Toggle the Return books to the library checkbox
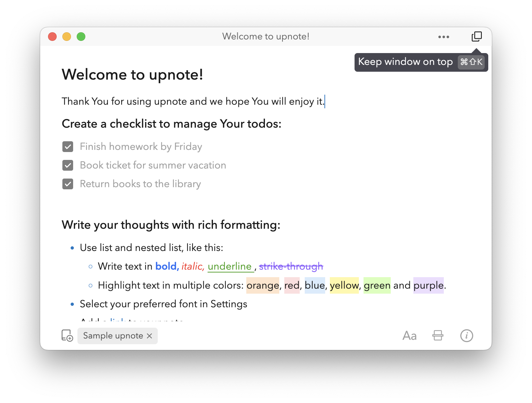Image resolution: width=532 pixels, height=403 pixels. pyautogui.click(x=68, y=184)
